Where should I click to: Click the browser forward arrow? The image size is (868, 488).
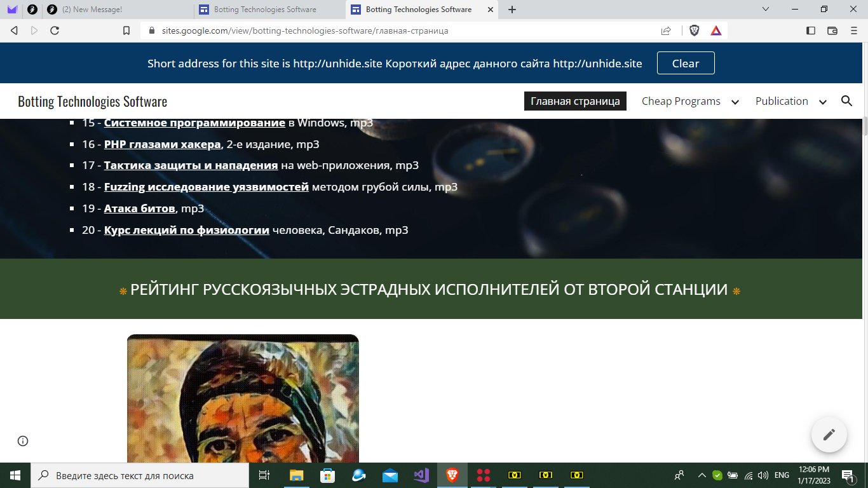[x=34, y=30]
